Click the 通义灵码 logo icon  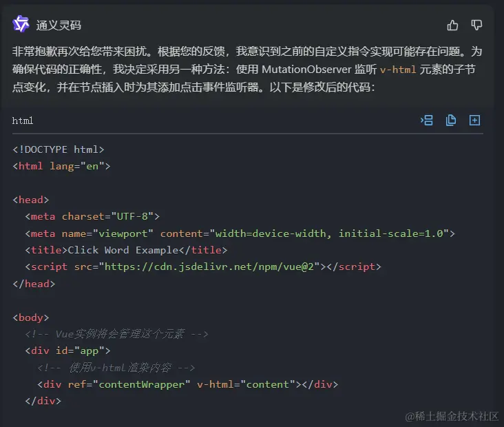[x=21, y=24]
